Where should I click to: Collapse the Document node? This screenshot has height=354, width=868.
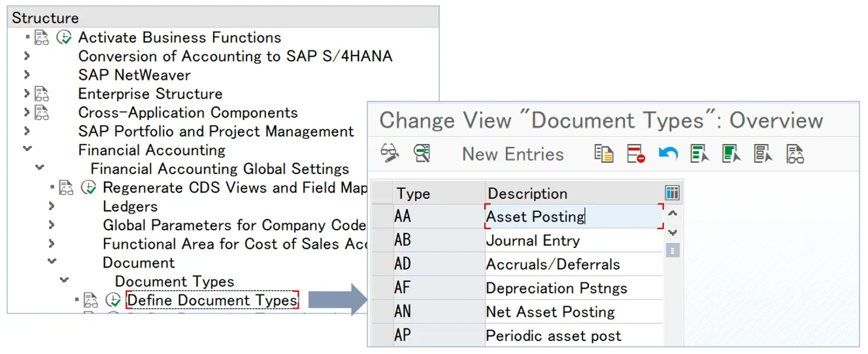pos(52,262)
